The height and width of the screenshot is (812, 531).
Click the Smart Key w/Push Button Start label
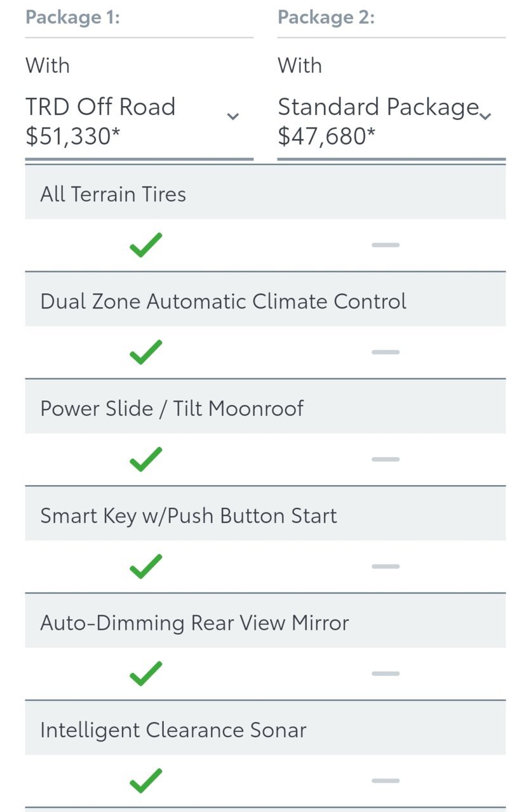pos(189,516)
